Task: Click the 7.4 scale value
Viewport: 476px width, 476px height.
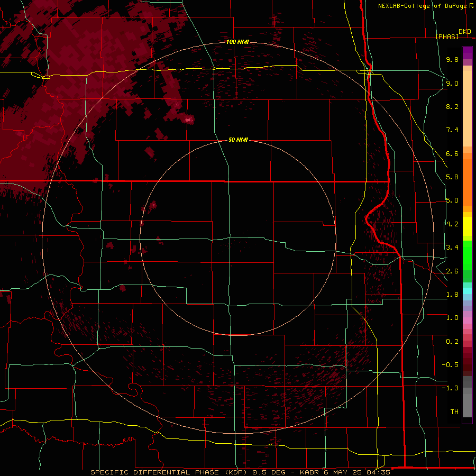Action: click(x=452, y=130)
